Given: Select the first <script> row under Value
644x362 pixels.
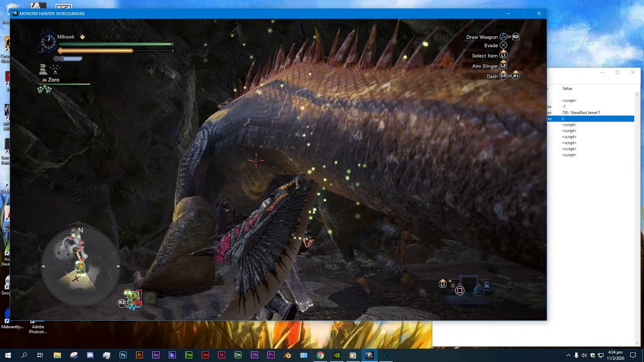Looking at the screenshot, I should (x=569, y=101).
